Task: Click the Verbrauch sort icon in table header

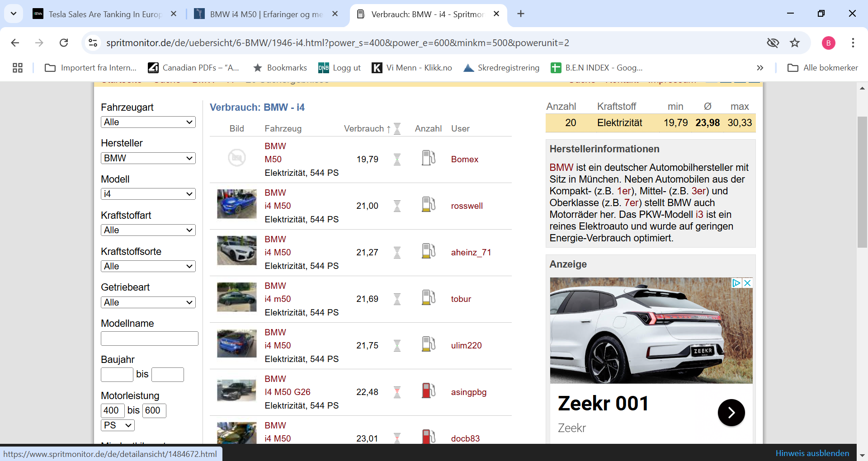Action: (x=397, y=129)
